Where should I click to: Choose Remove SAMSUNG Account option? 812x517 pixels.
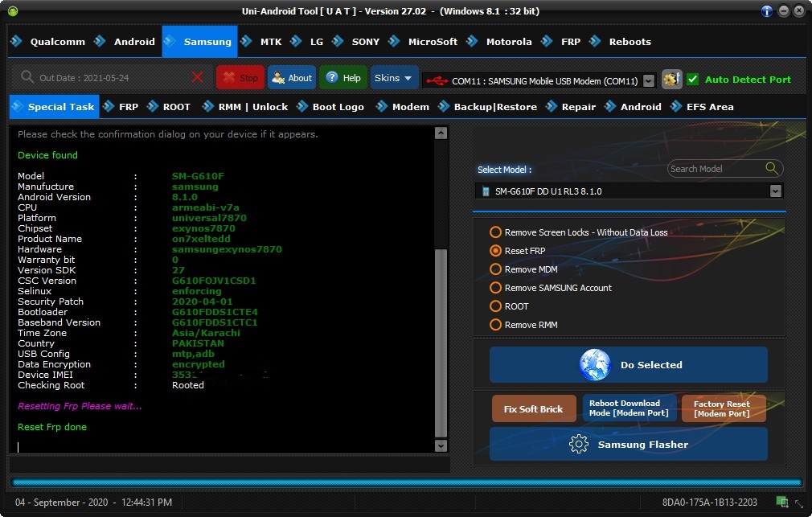pyautogui.click(x=496, y=288)
